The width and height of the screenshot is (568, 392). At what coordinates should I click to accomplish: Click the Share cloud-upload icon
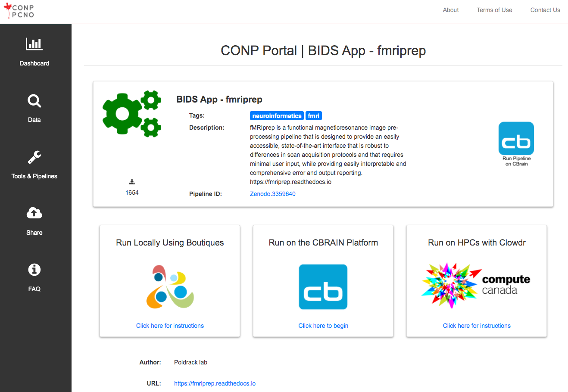coord(34,221)
